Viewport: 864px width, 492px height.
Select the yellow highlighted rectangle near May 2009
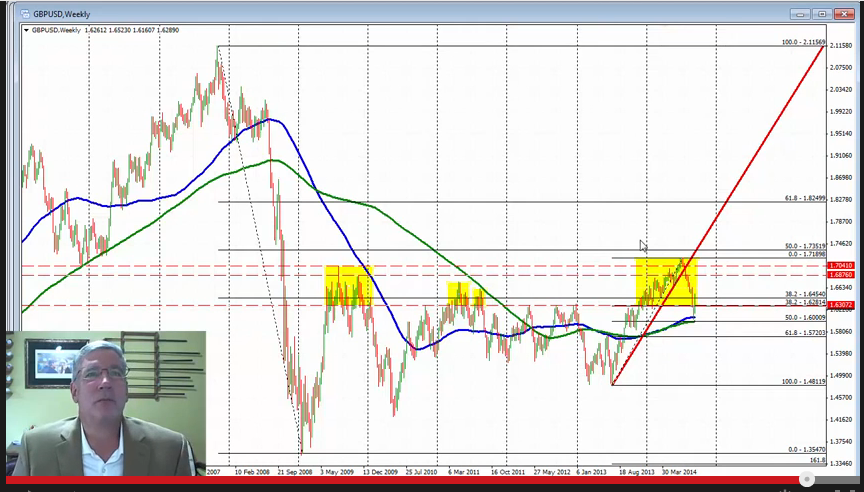349,285
